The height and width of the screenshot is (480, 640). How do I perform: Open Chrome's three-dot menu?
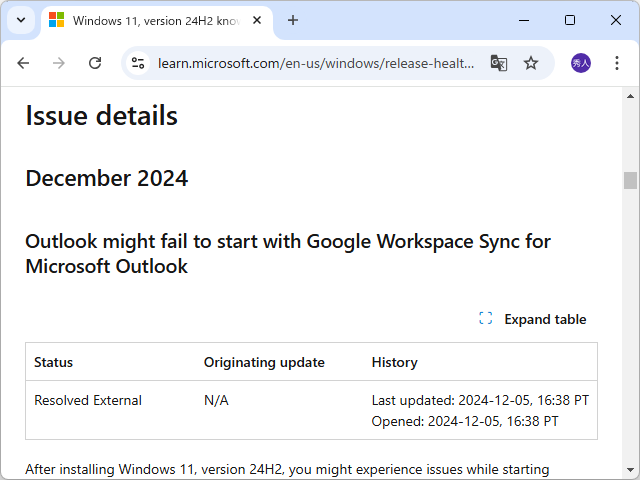616,63
